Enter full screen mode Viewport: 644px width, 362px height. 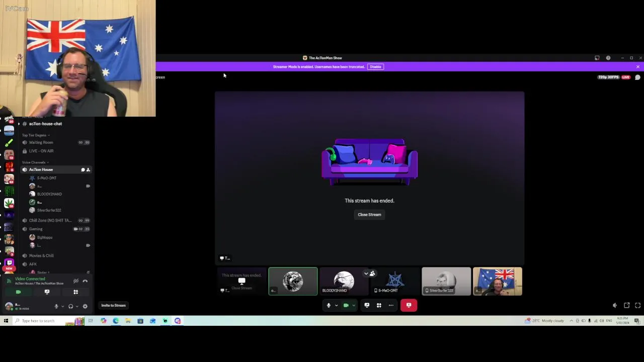tap(637, 305)
